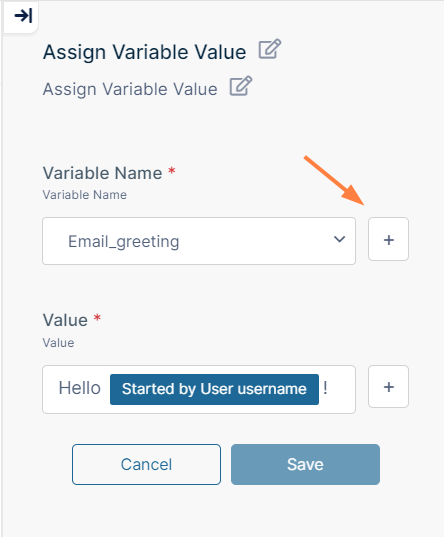Click the plus button beside the Value field

388,387
